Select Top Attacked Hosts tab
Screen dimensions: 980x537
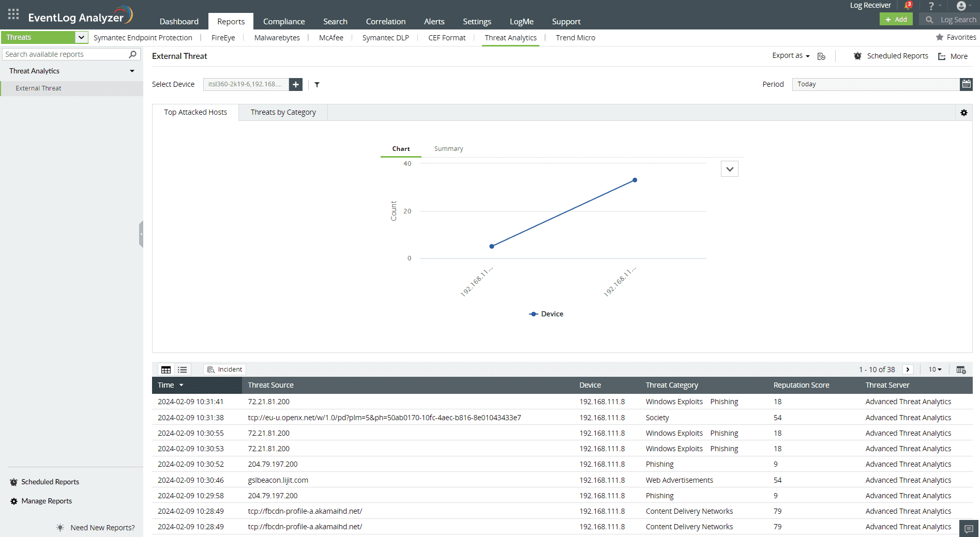pyautogui.click(x=195, y=112)
